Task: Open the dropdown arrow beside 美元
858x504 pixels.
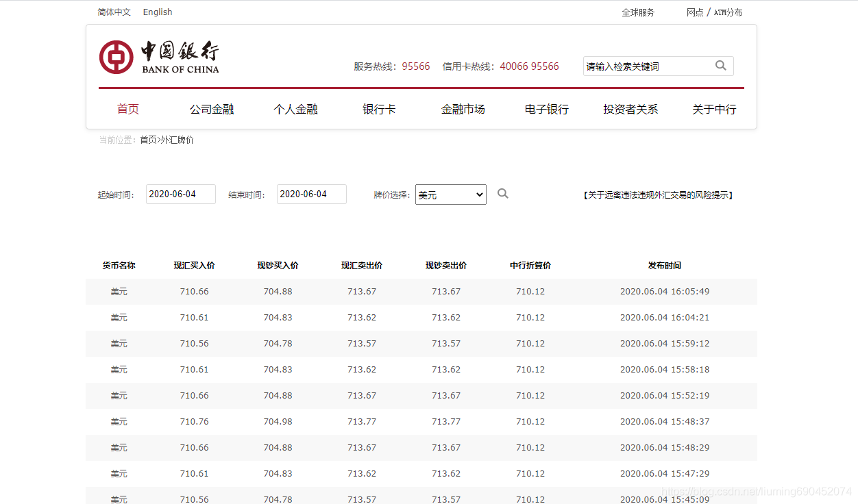Action: [479, 194]
